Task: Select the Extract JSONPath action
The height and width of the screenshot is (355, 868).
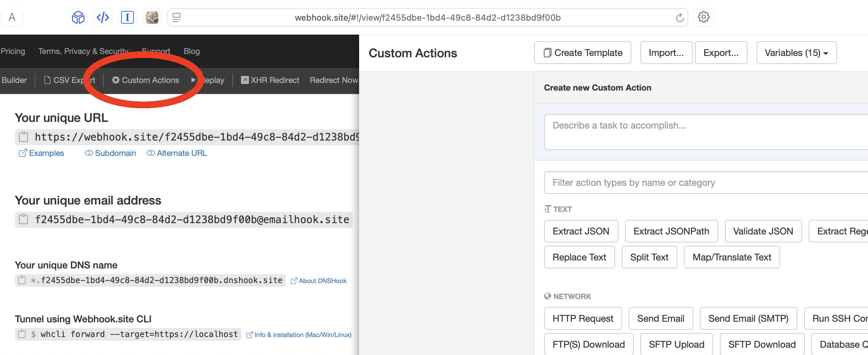Action: [671, 231]
